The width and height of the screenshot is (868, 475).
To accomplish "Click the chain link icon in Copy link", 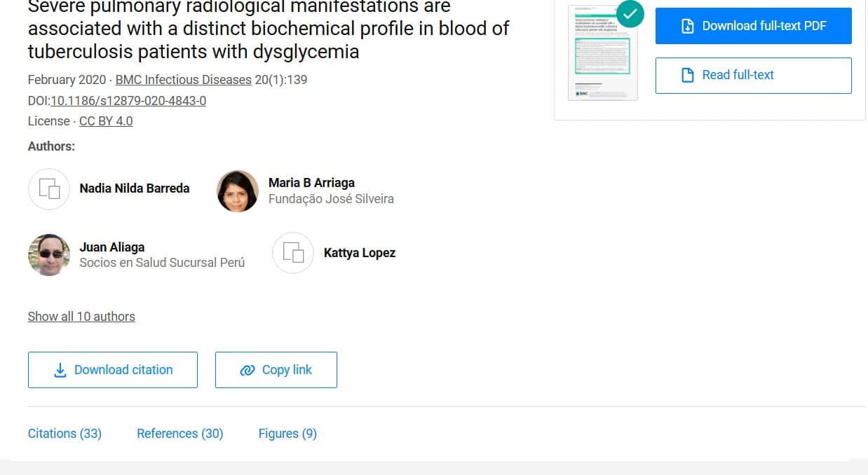I will click(x=247, y=371).
